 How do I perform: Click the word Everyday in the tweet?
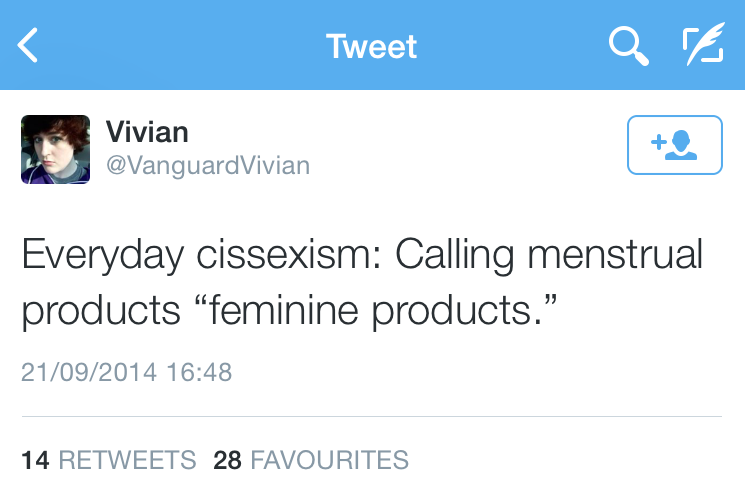tap(101, 255)
